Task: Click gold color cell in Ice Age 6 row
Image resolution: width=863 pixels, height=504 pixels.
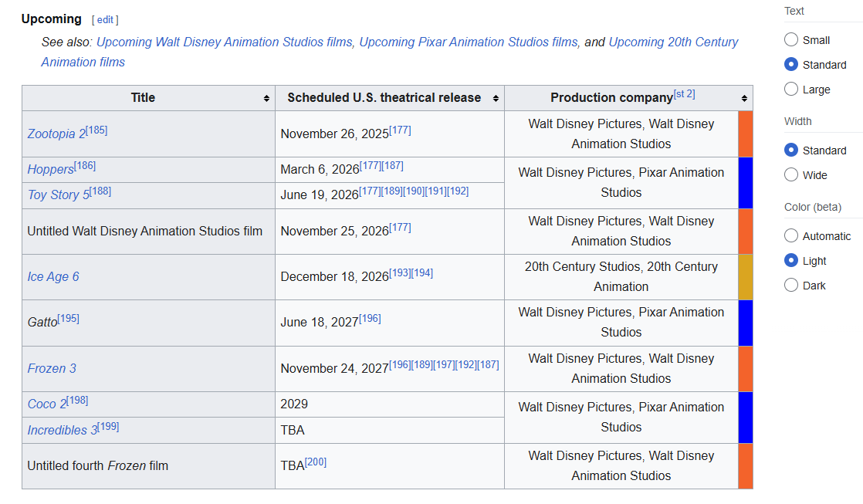Action: pyautogui.click(x=745, y=277)
